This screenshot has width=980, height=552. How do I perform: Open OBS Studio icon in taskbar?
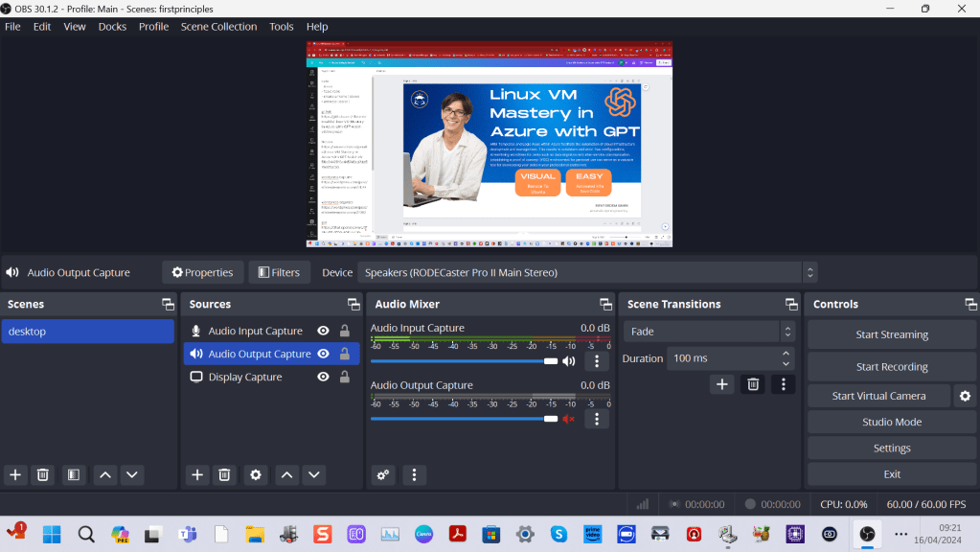click(867, 534)
